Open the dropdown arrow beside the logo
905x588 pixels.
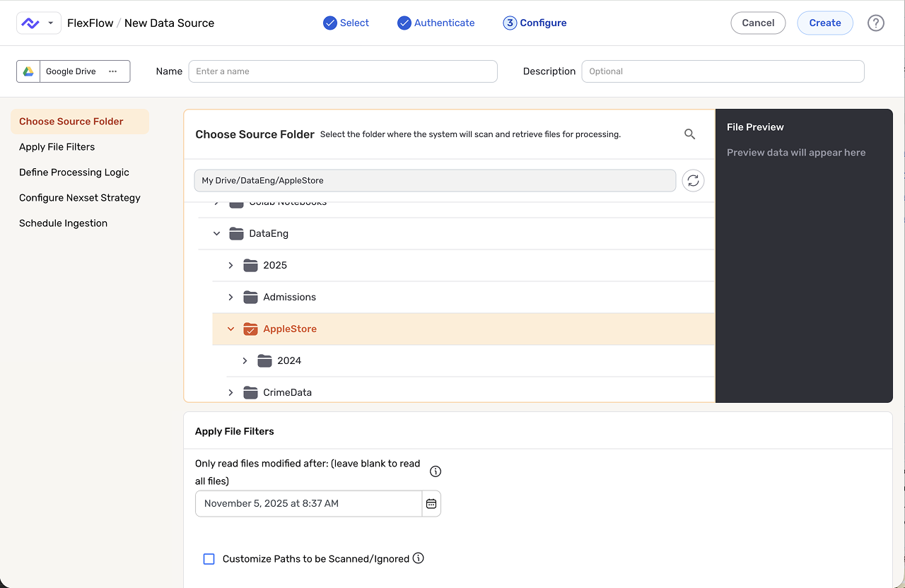50,23
